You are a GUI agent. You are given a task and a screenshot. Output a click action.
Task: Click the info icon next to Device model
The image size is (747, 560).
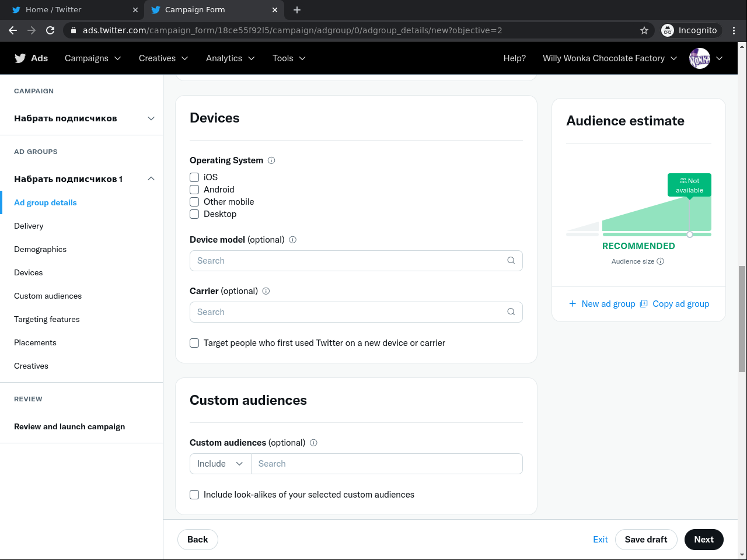pos(293,240)
